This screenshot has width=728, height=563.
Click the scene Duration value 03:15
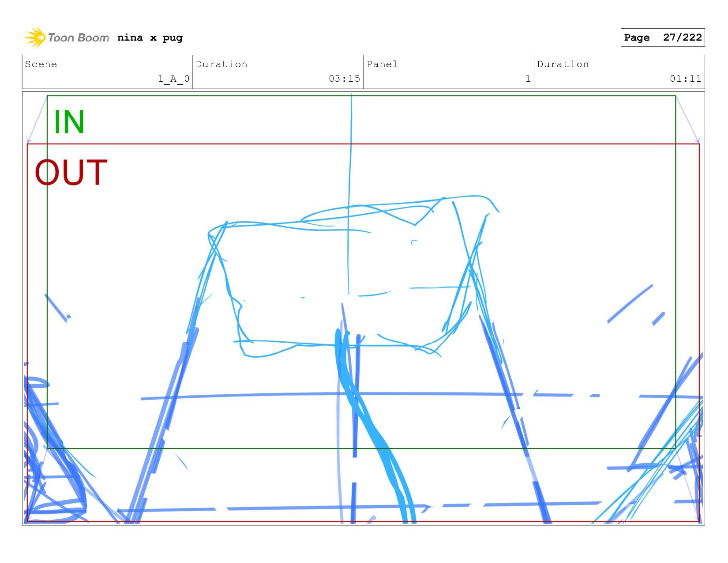coord(344,79)
